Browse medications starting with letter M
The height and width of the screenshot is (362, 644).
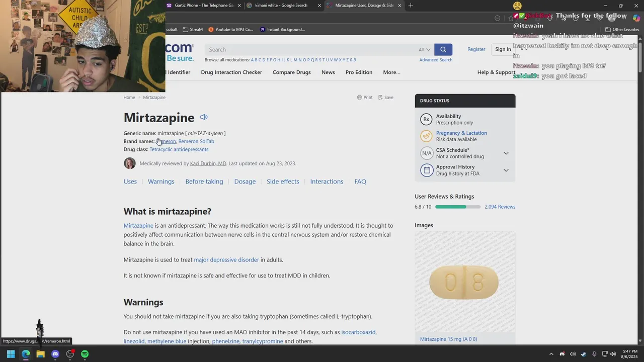tap(295, 60)
